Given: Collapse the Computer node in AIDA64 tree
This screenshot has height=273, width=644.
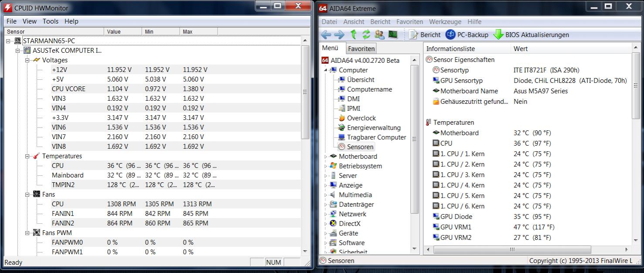Looking at the screenshot, I should pyautogui.click(x=325, y=70).
